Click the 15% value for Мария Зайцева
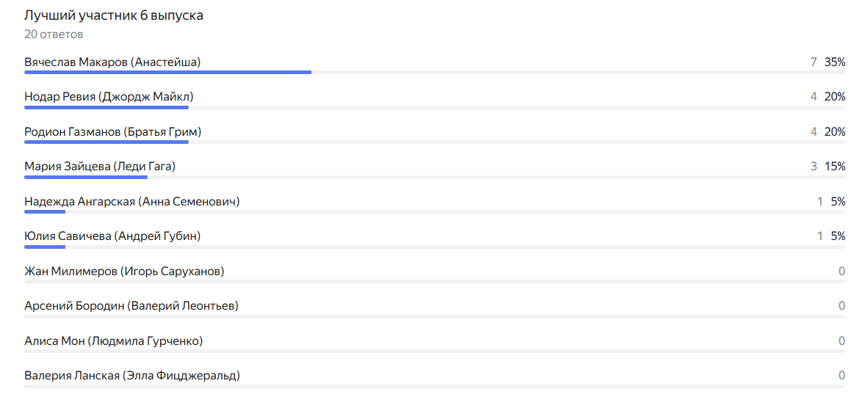This screenshot has width=868, height=400. [x=835, y=167]
